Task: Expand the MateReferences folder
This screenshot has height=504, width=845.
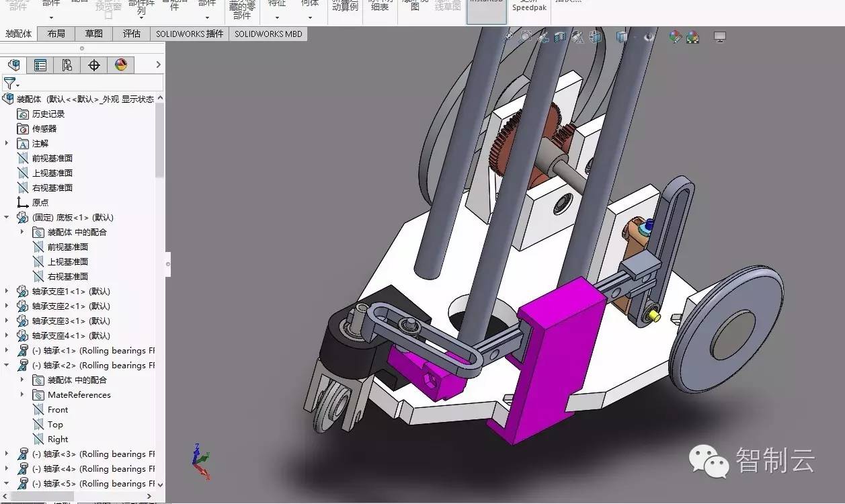Action: point(22,394)
